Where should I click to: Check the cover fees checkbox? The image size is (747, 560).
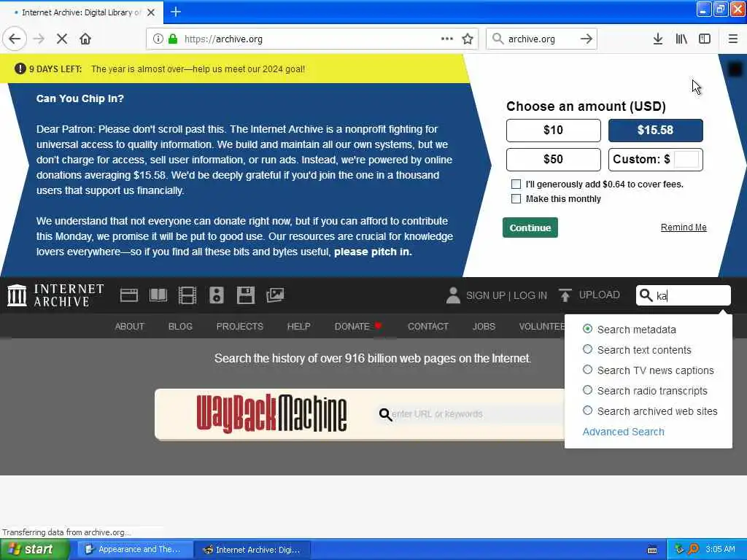click(516, 184)
